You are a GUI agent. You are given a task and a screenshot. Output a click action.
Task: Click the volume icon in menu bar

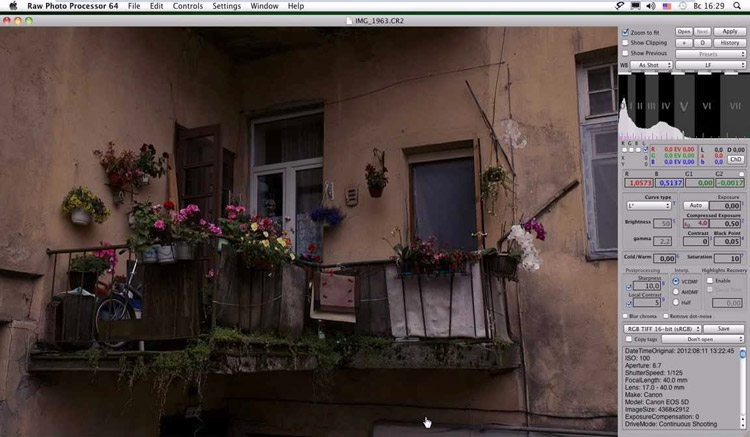pyautogui.click(x=651, y=6)
